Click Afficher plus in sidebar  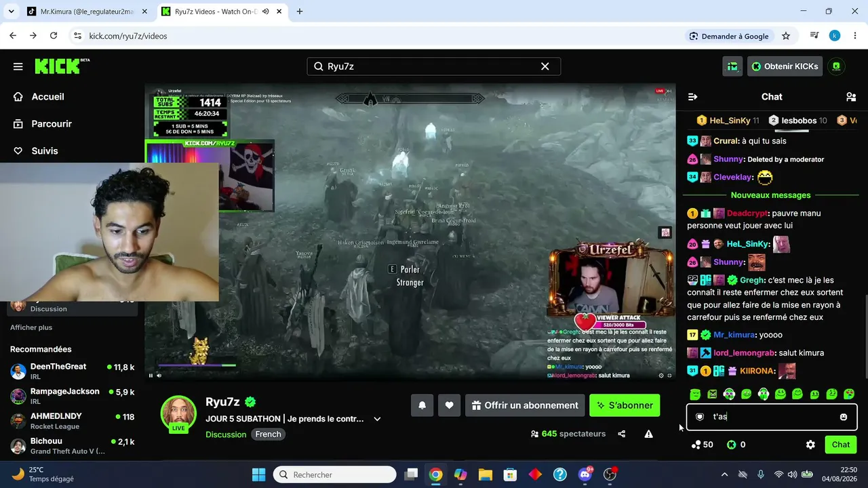31,327
